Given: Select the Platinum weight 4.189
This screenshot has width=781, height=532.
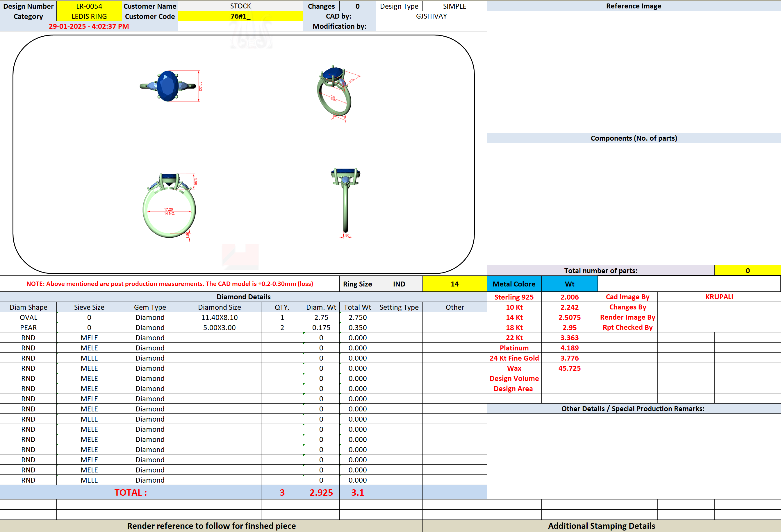Looking at the screenshot, I should 569,347.
